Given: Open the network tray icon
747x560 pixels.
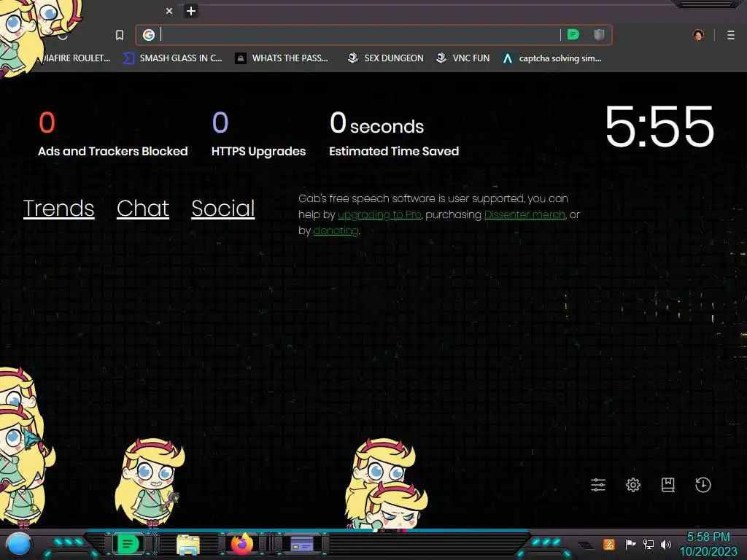Looking at the screenshot, I should [648, 544].
